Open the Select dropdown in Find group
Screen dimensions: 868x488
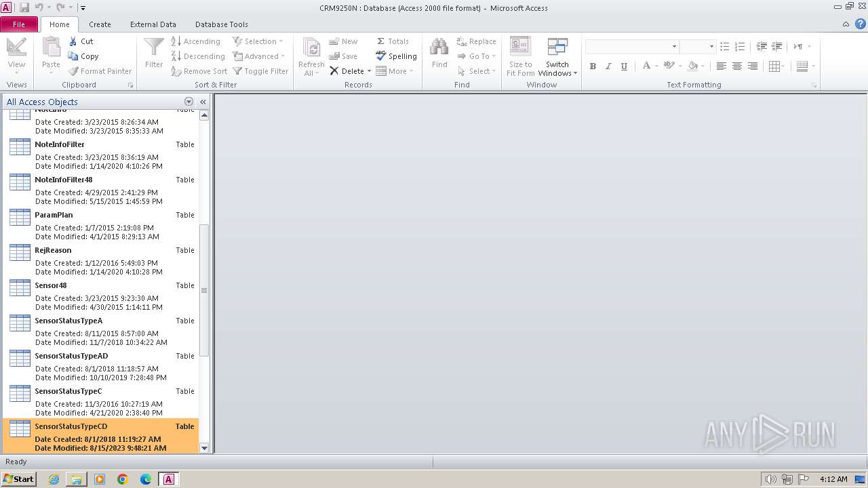[x=477, y=71]
